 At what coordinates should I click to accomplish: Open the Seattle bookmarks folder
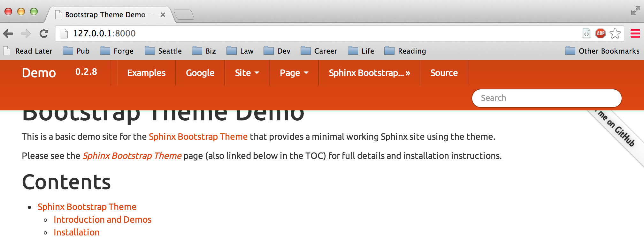tap(163, 51)
